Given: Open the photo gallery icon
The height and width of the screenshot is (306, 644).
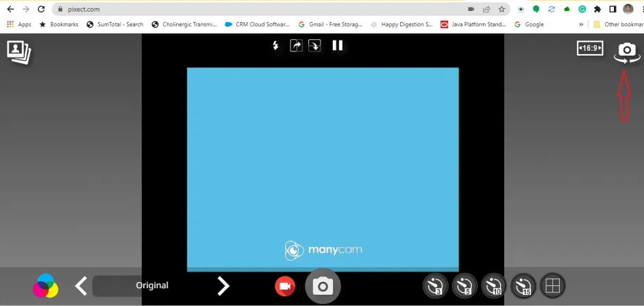Looking at the screenshot, I should pyautogui.click(x=19, y=52).
